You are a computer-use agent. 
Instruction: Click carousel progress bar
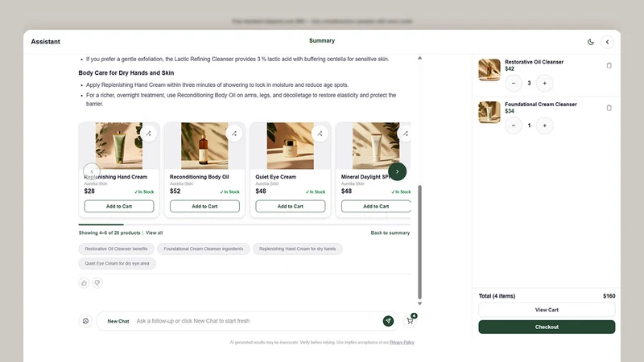pos(245,224)
